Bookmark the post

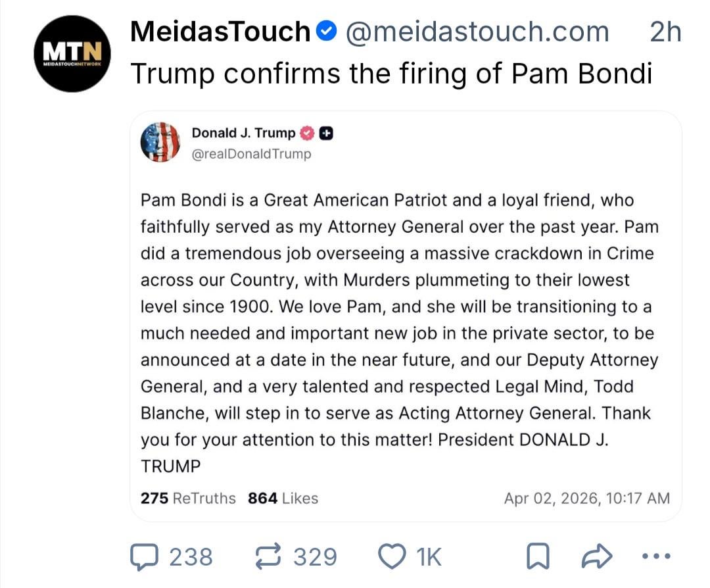538,558
